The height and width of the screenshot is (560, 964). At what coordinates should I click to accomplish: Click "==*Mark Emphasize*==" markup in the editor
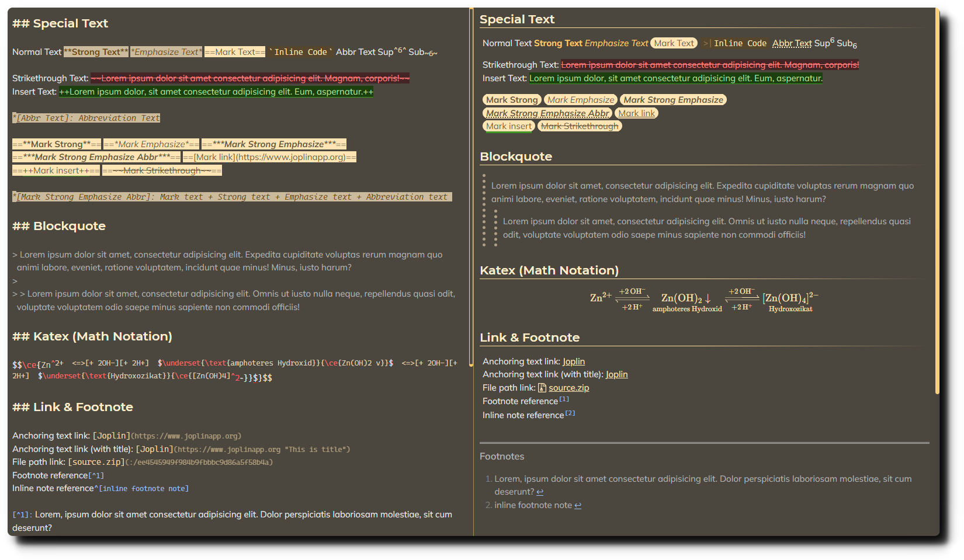point(151,144)
